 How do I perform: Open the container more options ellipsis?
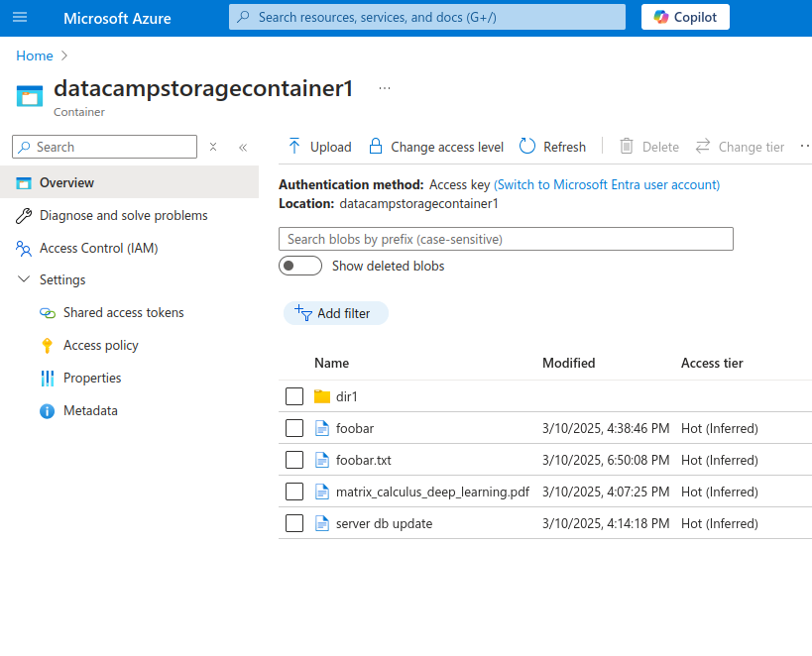(385, 88)
